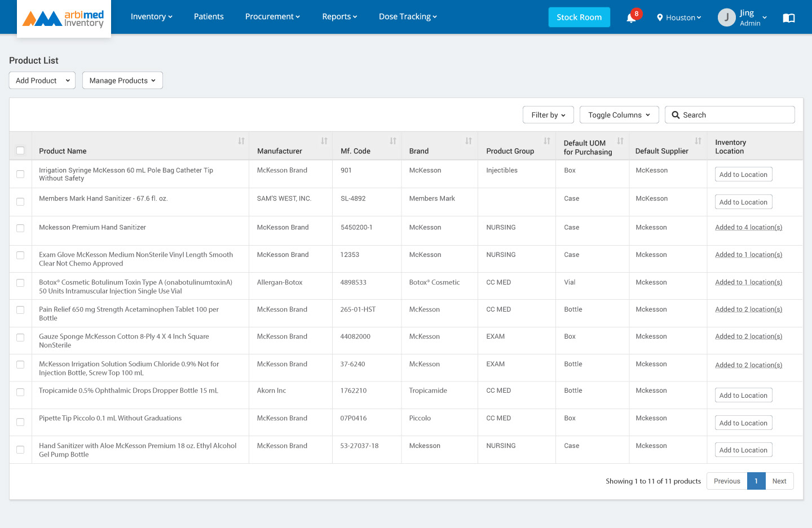Check the Pain Relief 650 mg checkbox
812x528 pixels.
(20, 310)
